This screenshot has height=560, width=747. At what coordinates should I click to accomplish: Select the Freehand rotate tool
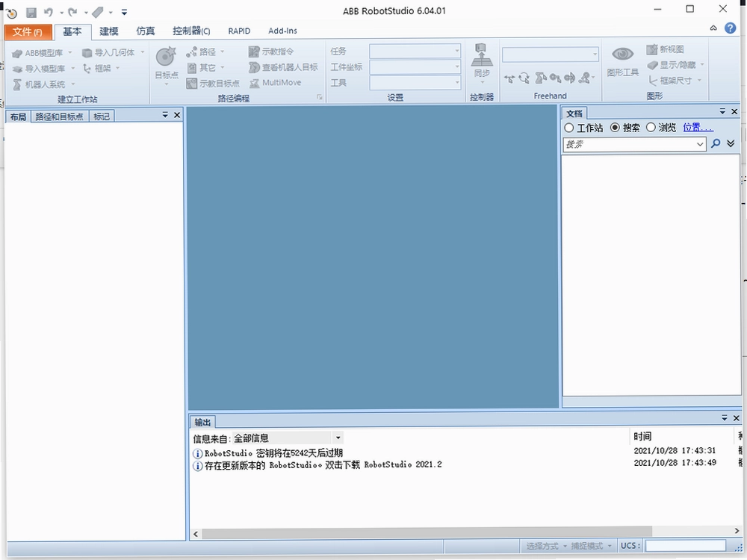tap(524, 78)
